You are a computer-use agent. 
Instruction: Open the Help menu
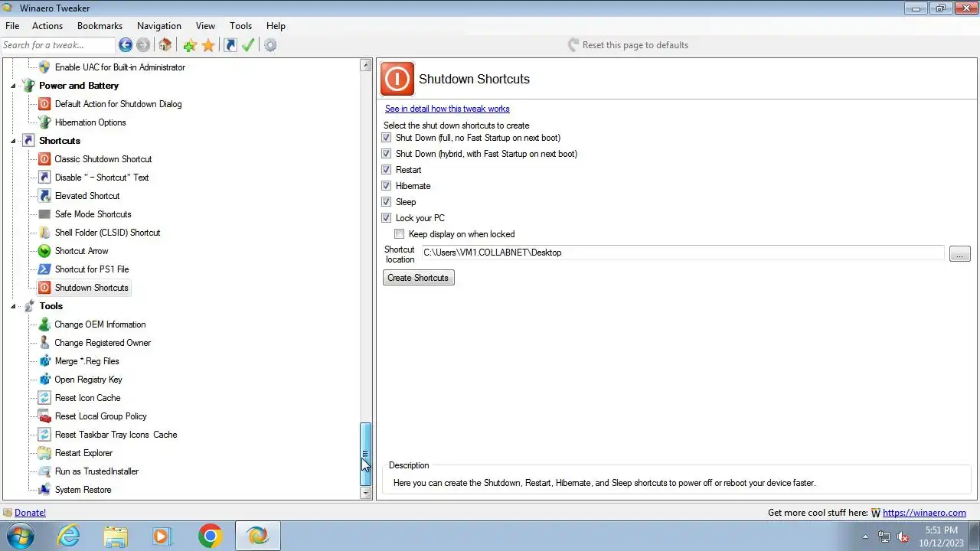coord(276,26)
